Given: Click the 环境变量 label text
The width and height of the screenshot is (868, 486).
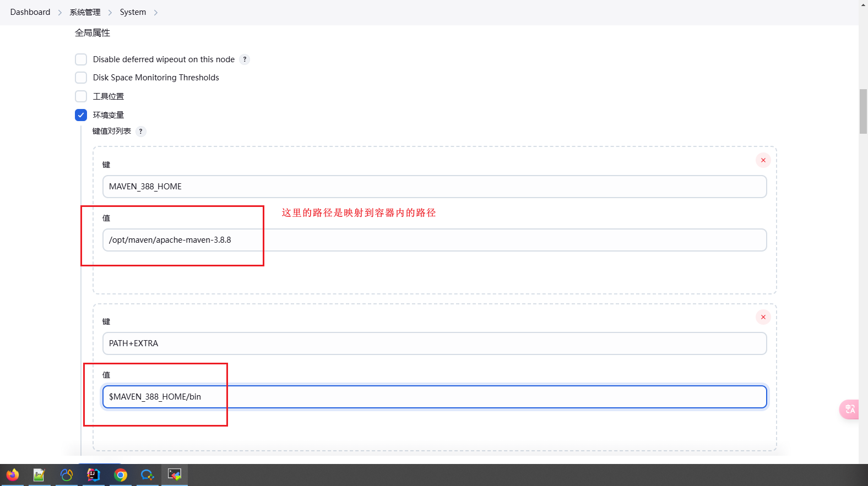Looking at the screenshot, I should (109, 115).
